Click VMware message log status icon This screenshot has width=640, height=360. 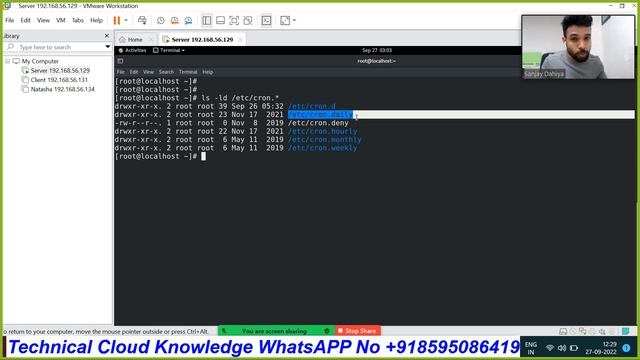(x=626, y=331)
